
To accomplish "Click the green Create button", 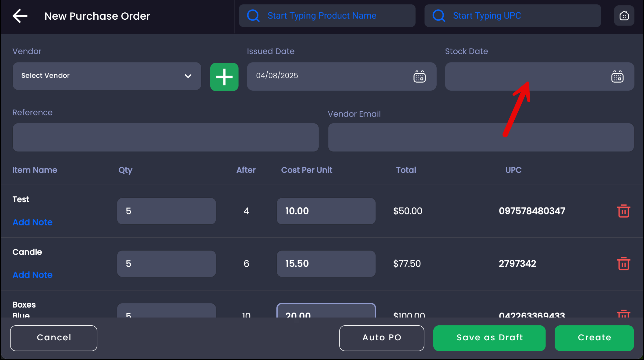I will pos(594,338).
